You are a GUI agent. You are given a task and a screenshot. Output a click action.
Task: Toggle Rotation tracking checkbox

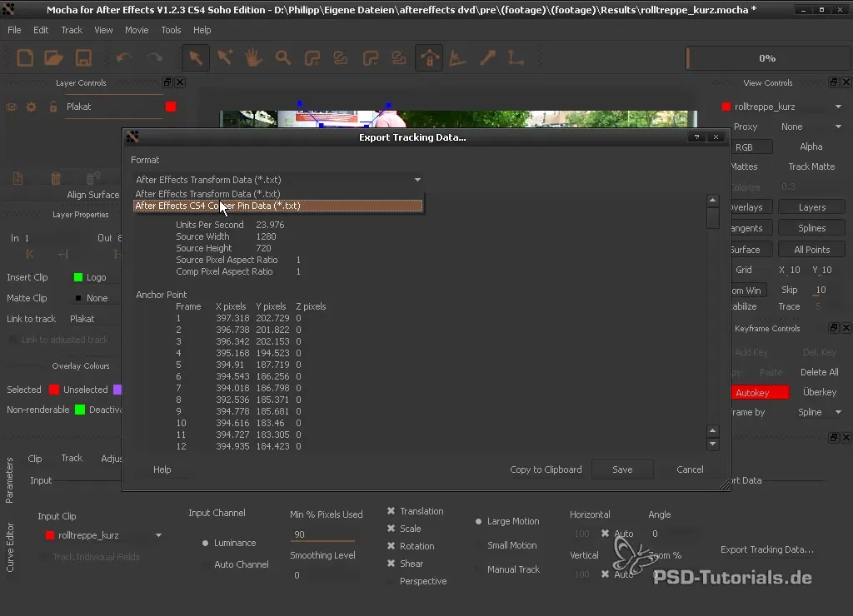pyautogui.click(x=392, y=546)
